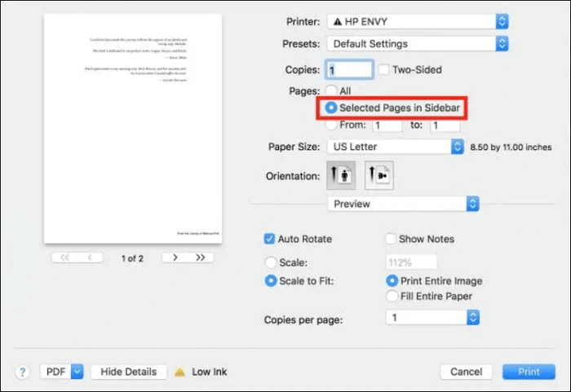This screenshot has height=392, width=571.
Task: Click the Hide Details button
Action: pyautogui.click(x=128, y=372)
